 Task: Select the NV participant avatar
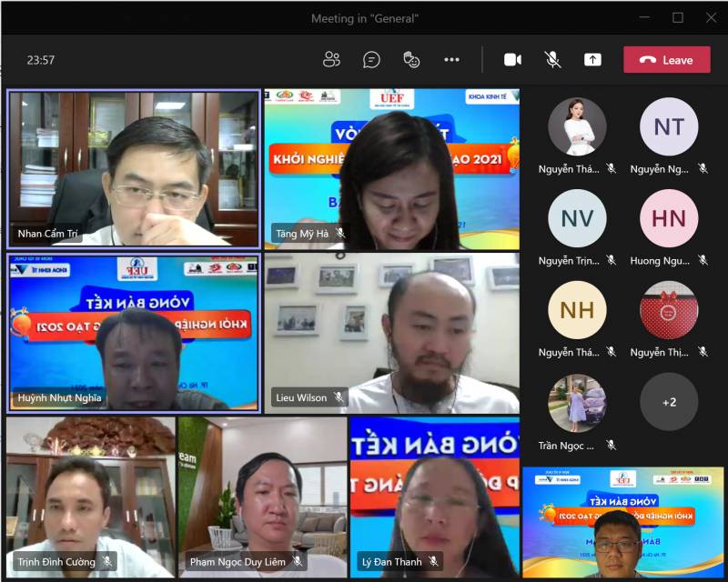point(577,219)
